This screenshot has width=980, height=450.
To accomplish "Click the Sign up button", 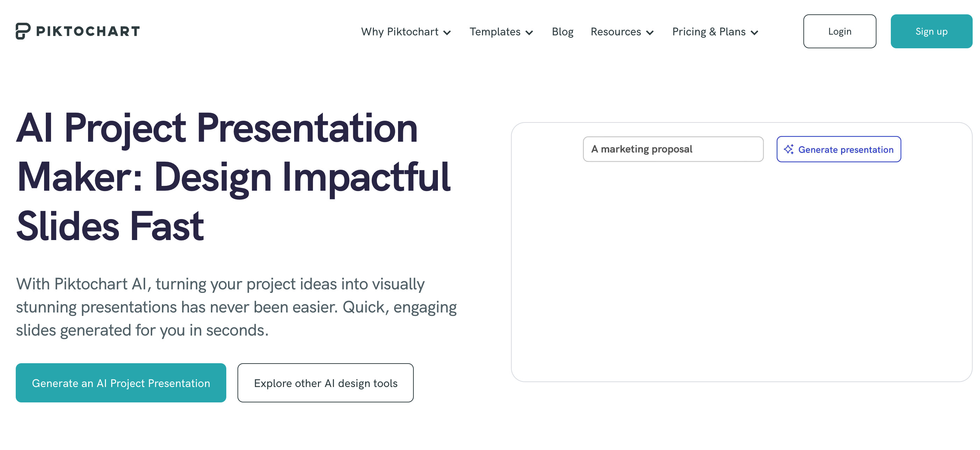I will pos(931,31).
